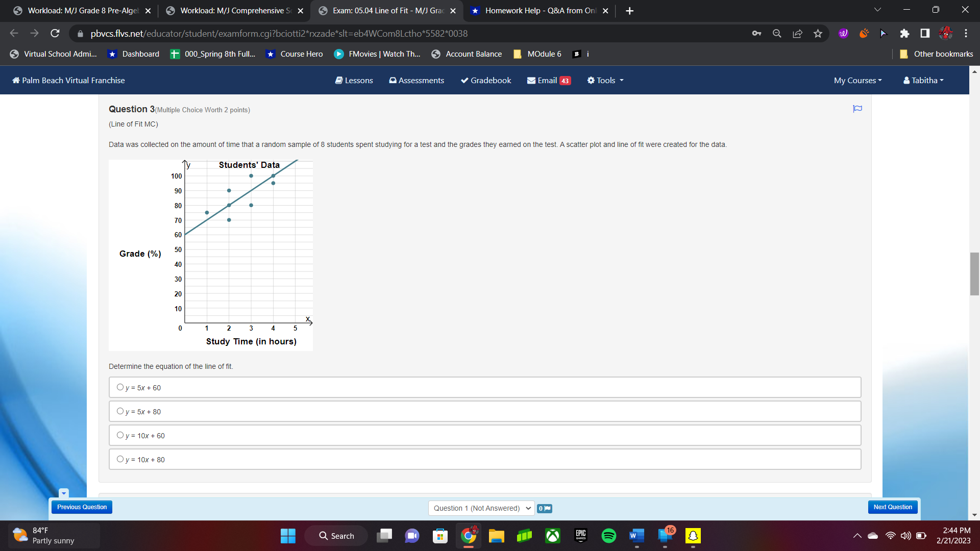980x551 pixels.
Task: Click the Next Question button
Action: tap(892, 507)
